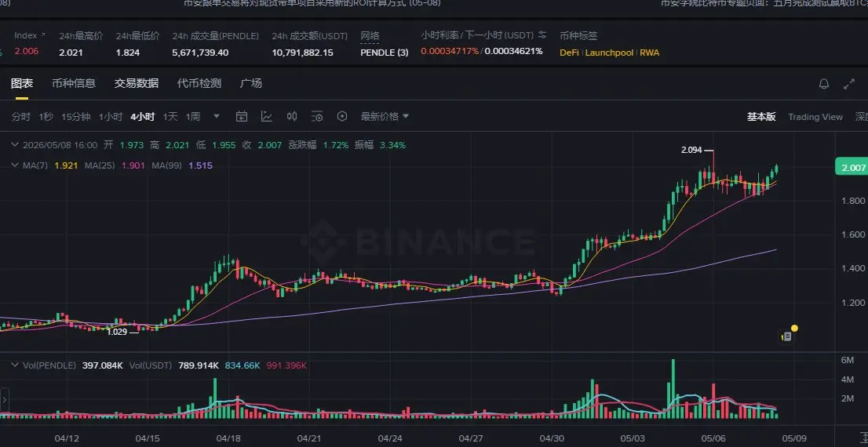Click the hexagon chart settings icon

342,116
